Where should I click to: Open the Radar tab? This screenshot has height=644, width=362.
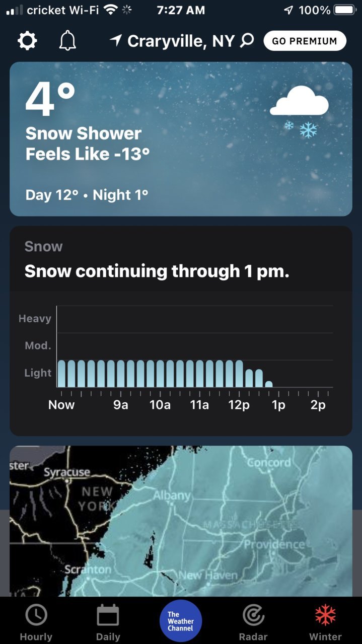(x=253, y=623)
